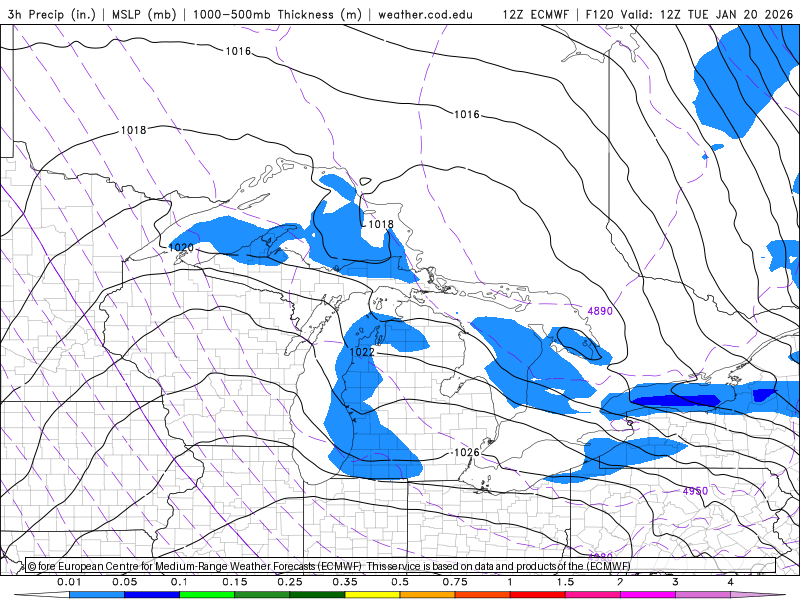Click the purple 4950 thickness label
Viewport: 800px width, 600px height.
click(x=695, y=491)
